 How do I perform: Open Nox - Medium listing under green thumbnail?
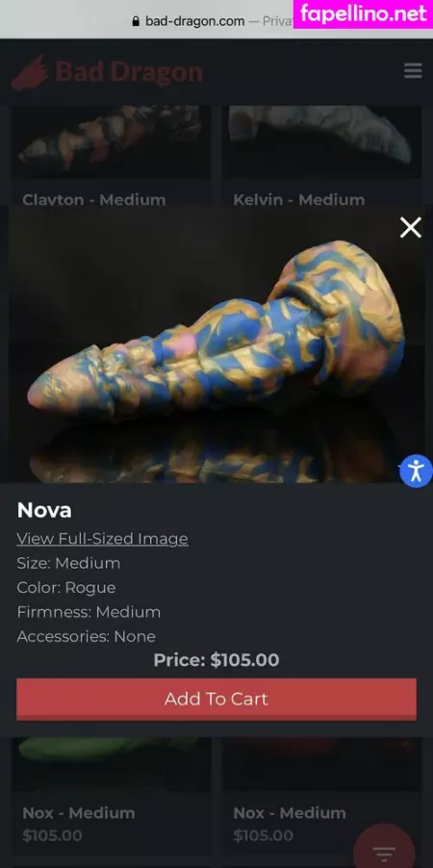pyautogui.click(x=79, y=813)
